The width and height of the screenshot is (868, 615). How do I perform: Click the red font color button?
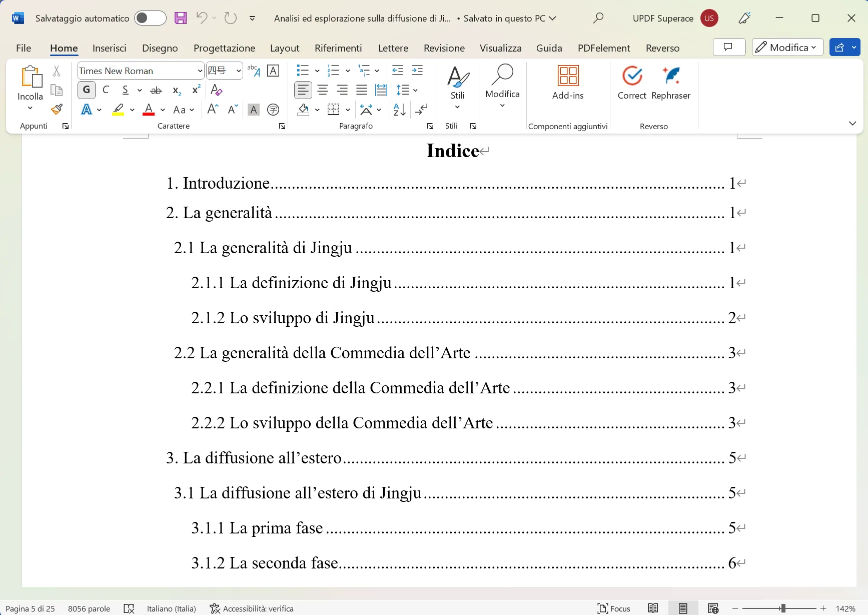149,110
